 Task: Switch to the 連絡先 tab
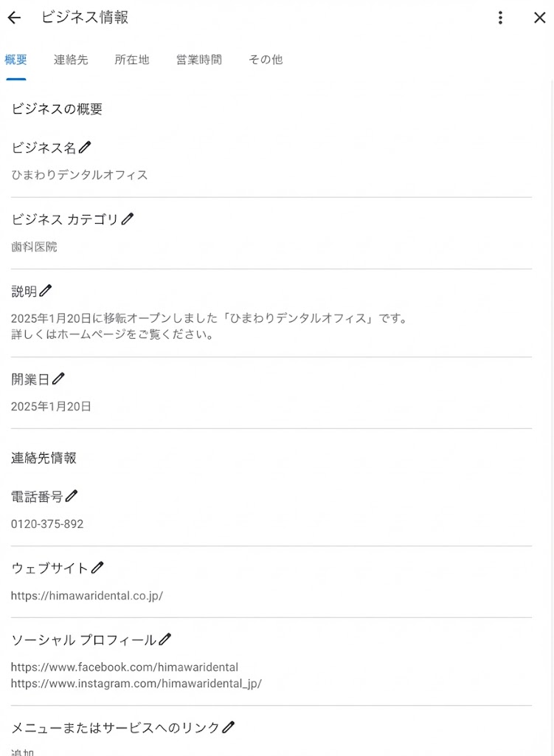(71, 60)
